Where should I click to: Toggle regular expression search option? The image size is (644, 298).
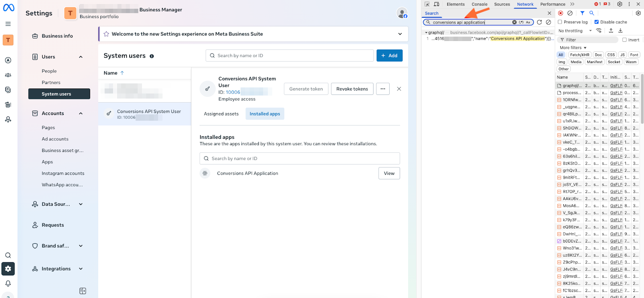coord(521,23)
